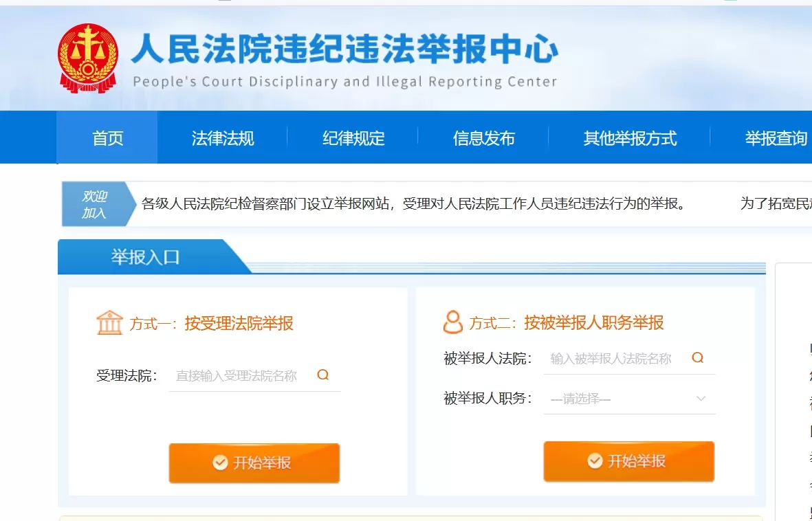Screen dimensions: 812x521
Task: Expand the 请选择 combo box chevron
Action: click(x=701, y=398)
